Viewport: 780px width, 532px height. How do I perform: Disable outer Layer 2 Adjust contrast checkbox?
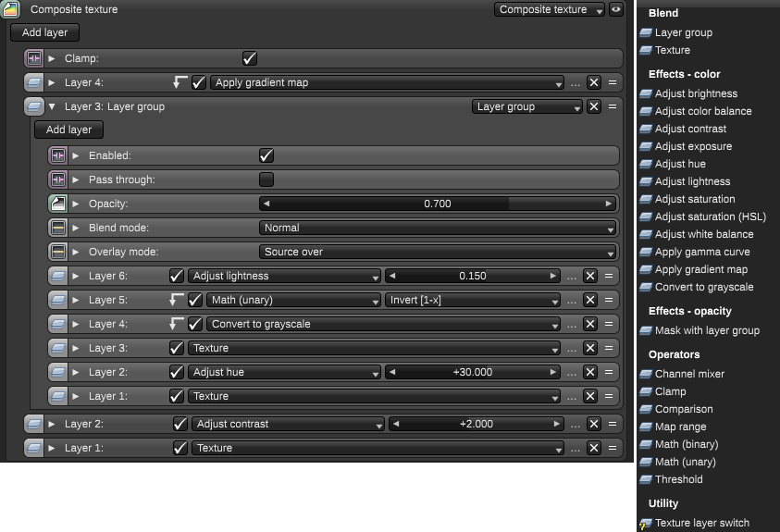180,424
